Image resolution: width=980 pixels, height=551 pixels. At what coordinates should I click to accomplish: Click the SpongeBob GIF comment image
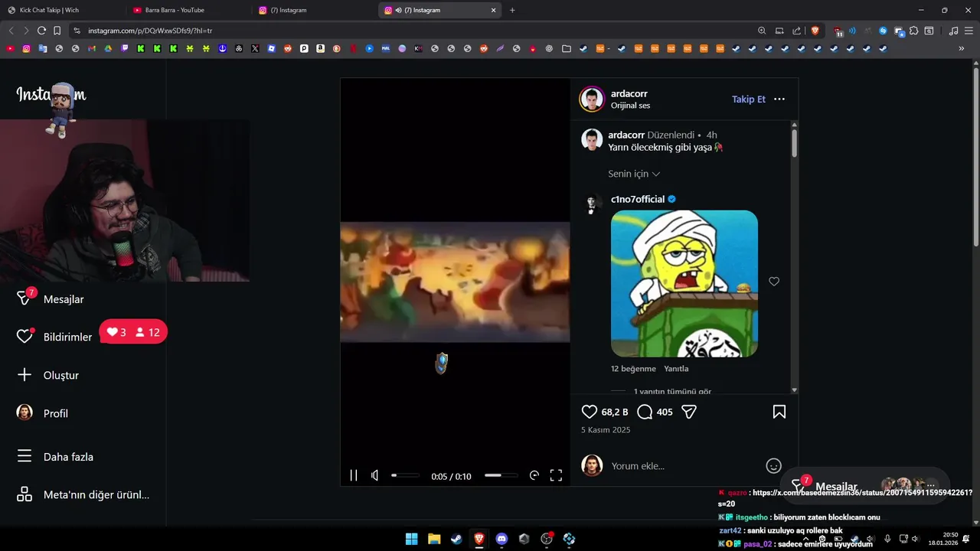click(x=684, y=283)
